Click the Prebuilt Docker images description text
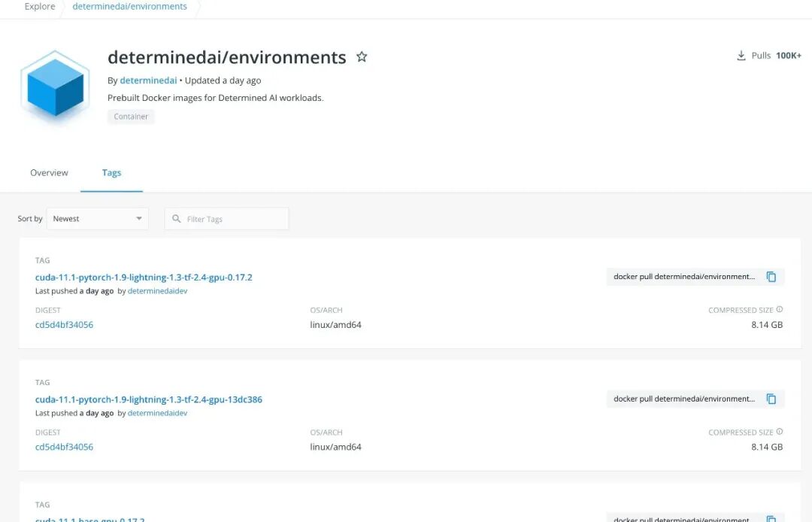This screenshot has height=522, width=812. [216, 98]
